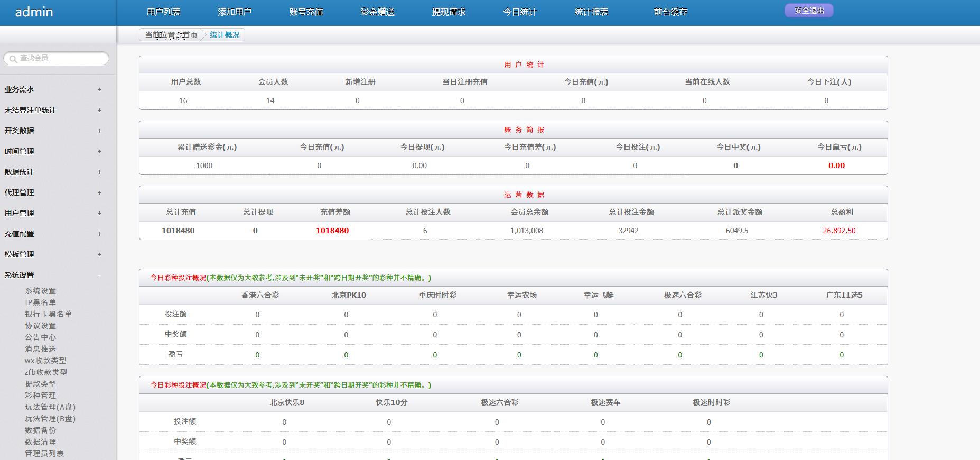Open 数据备份 in sidebar submenu
This screenshot has width=980, height=460.
40,430
